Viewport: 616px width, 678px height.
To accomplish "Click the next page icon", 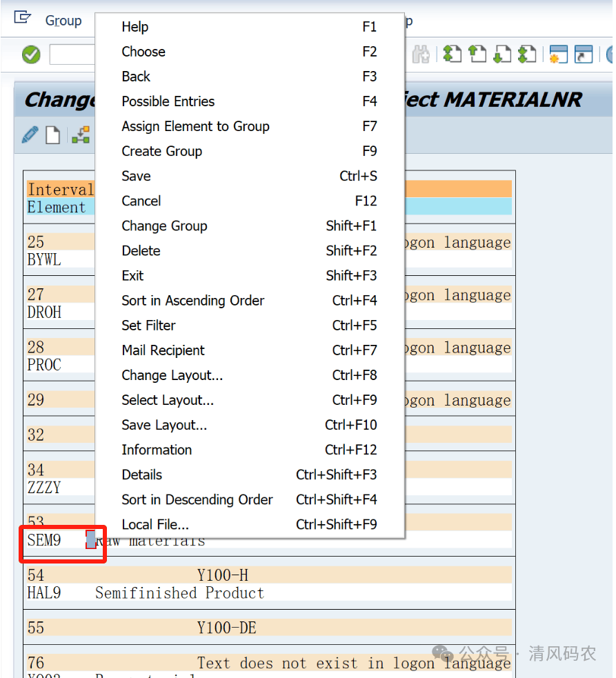I will pos(501,54).
